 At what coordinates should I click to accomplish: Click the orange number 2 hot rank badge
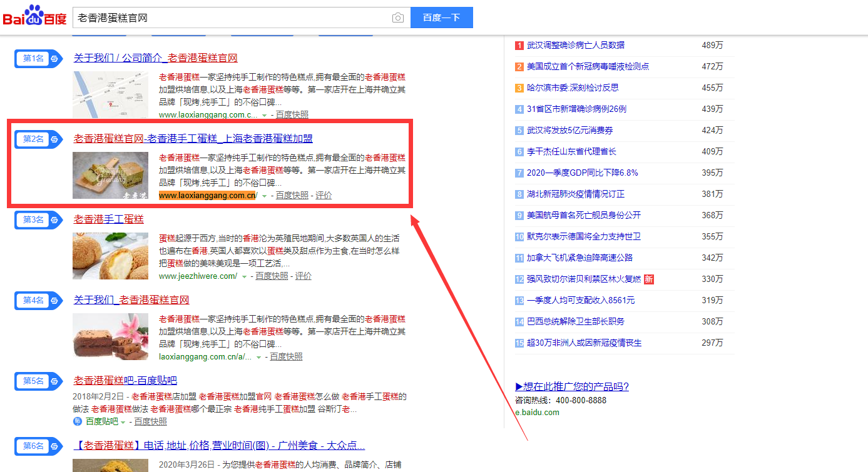click(x=519, y=66)
